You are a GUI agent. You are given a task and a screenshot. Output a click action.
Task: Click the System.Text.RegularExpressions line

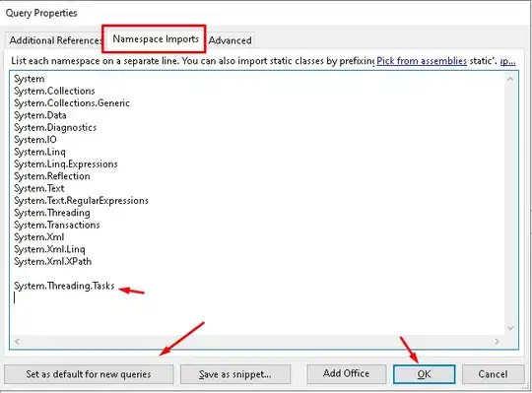[x=81, y=201]
